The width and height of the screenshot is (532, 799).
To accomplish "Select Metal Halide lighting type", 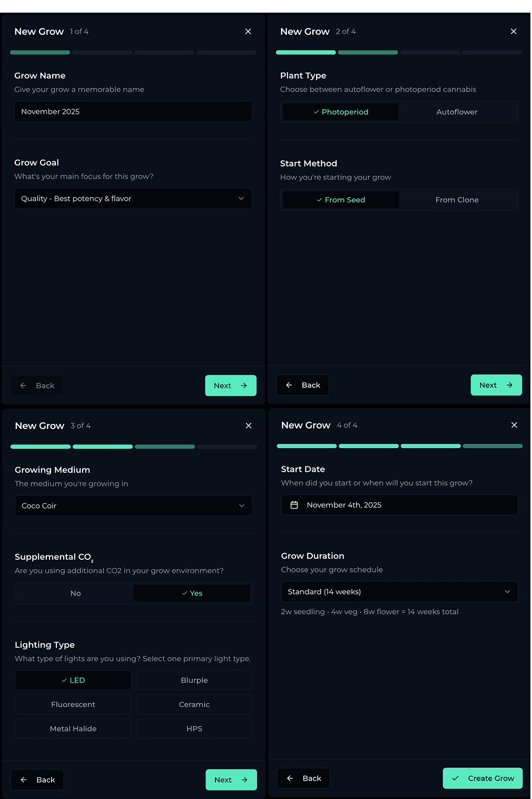I will [73, 729].
